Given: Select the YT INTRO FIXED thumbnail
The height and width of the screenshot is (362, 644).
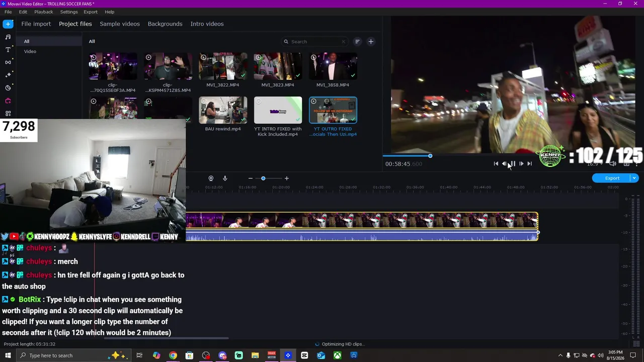Looking at the screenshot, I should 278,110.
